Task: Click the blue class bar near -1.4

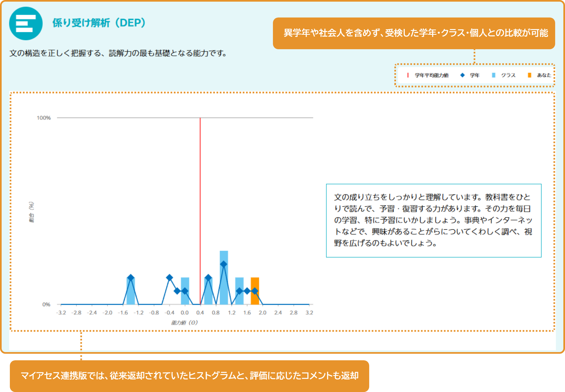Action: [x=131, y=291]
